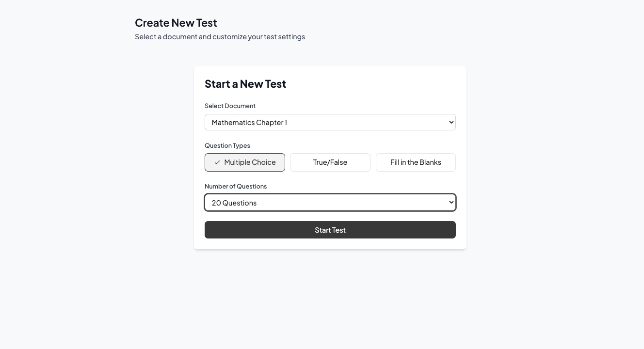The image size is (644, 349).
Task: Click the subtitle about customizing test settings
Action: 220,37
